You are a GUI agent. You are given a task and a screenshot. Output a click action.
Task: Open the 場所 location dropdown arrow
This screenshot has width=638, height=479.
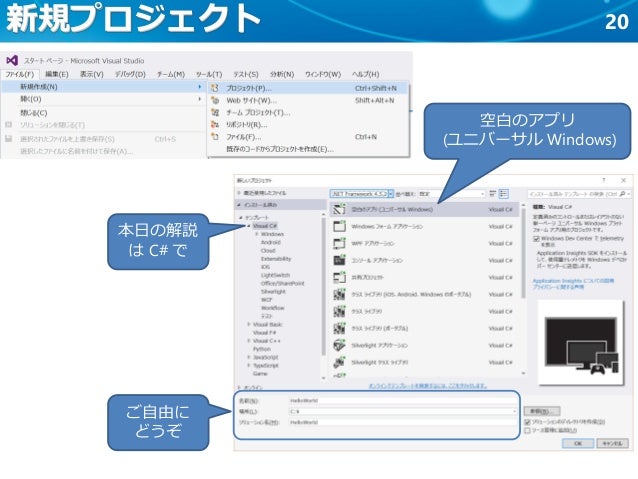(x=514, y=411)
